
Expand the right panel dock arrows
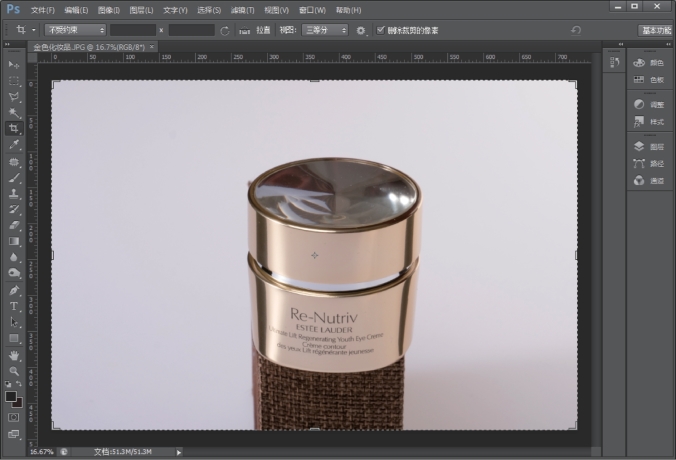coord(668,44)
